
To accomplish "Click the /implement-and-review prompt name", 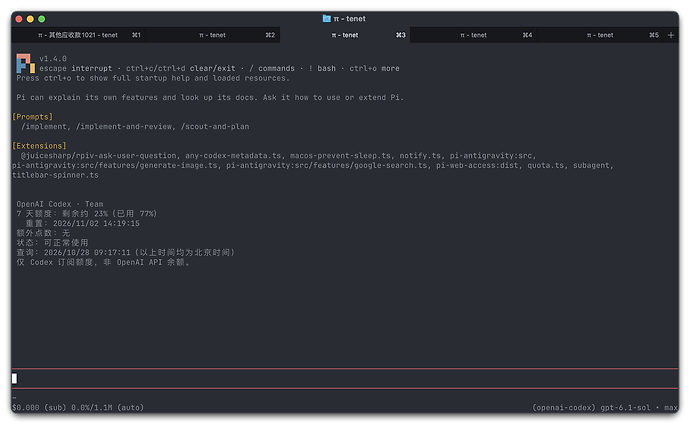I will [124, 126].
